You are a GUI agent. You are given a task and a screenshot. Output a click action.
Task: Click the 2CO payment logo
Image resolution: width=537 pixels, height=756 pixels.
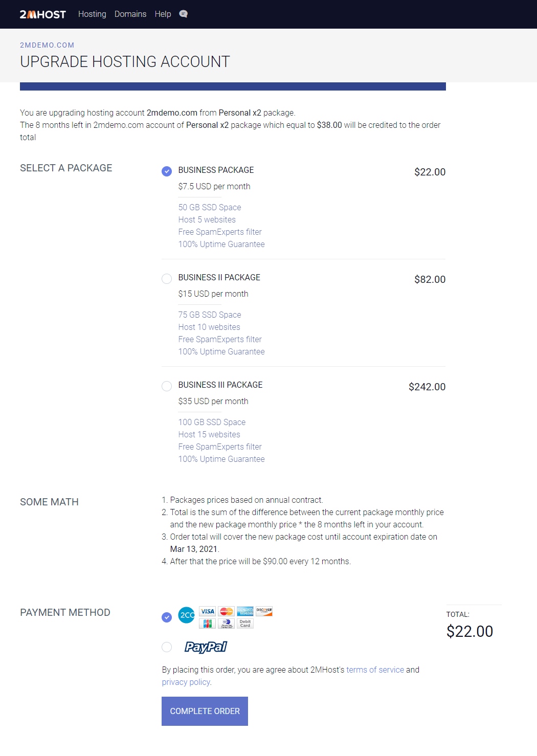(x=187, y=615)
